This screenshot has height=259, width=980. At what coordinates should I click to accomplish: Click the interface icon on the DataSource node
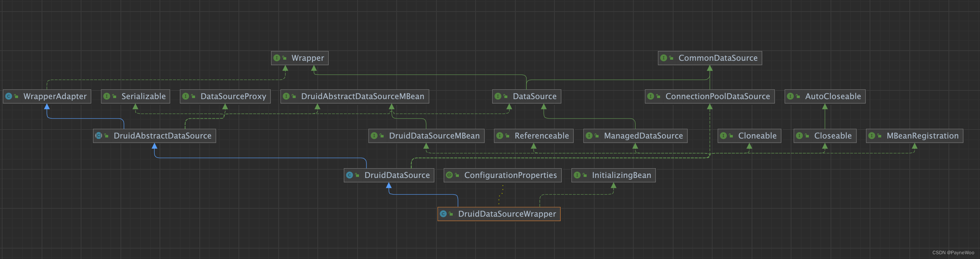(498, 96)
